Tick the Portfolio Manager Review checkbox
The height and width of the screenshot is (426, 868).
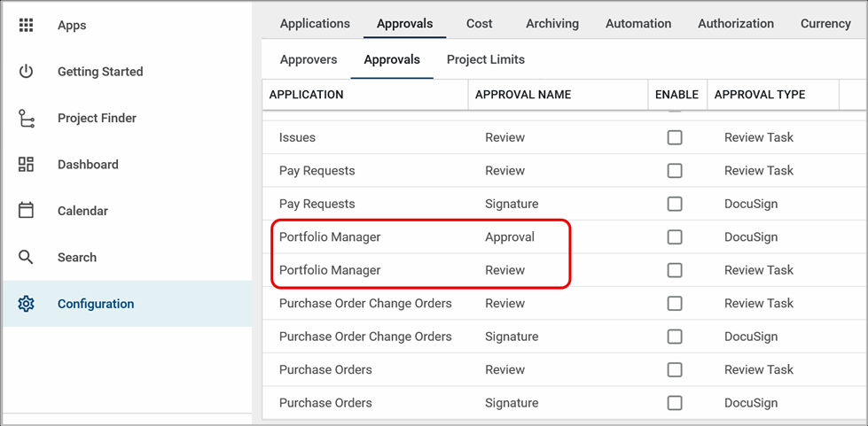(675, 270)
